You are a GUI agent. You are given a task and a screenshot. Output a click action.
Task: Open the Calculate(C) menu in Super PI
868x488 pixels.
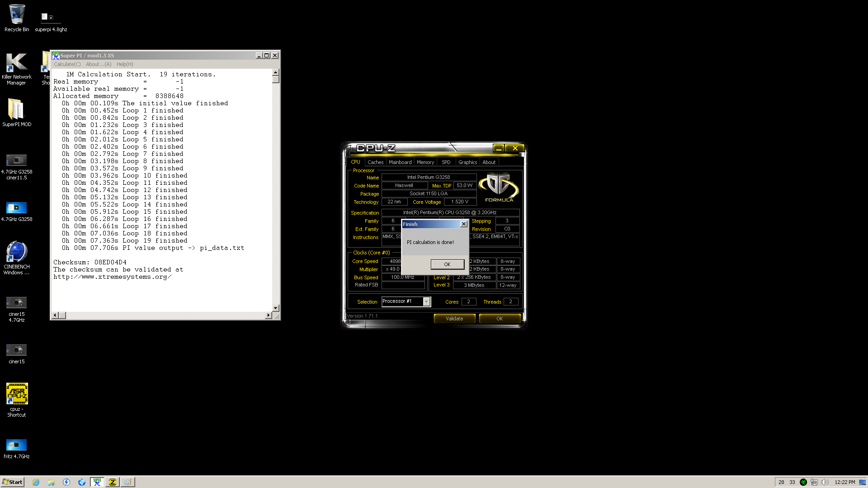click(67, 64)
